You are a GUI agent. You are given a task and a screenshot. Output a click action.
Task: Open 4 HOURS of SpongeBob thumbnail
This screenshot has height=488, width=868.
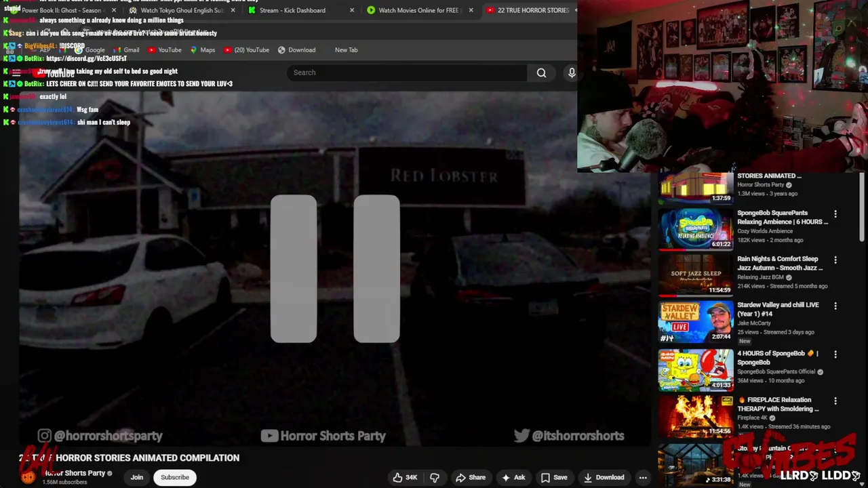click(696, 370)
